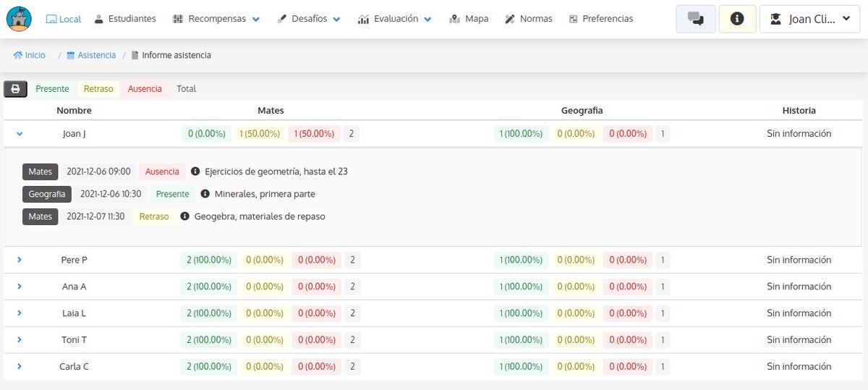Viewport: 868px width, 390px height.
Task: Click the Ausencia legend label
Action: 145,89
